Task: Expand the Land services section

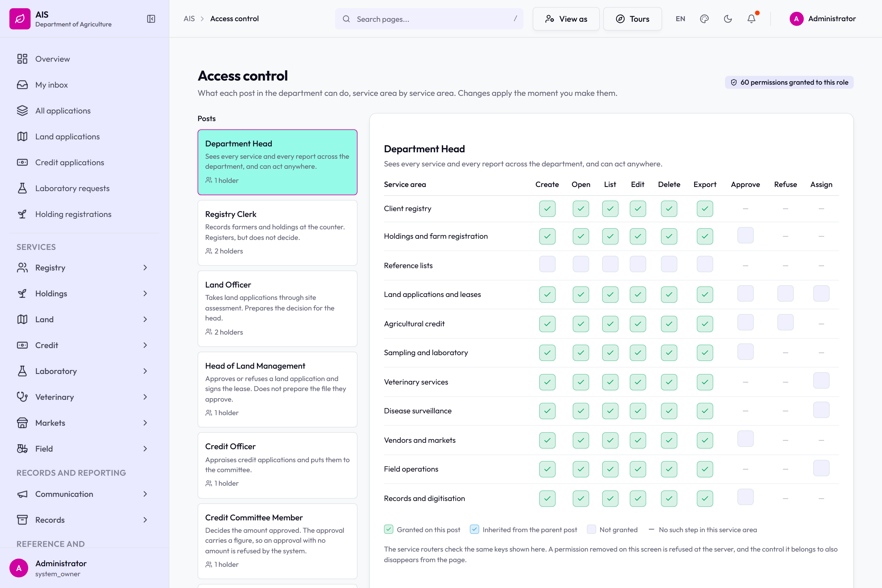Action: (84, 320)
